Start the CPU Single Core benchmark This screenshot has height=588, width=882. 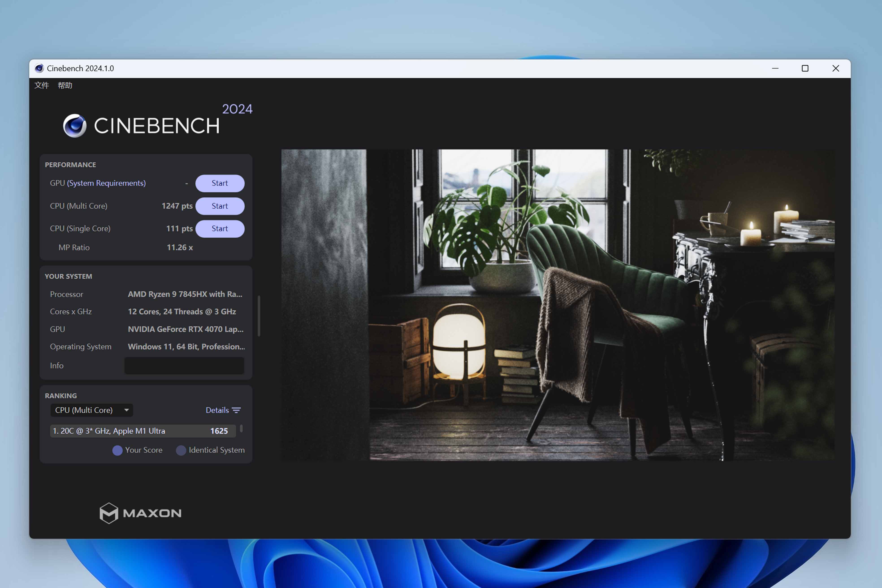220,229
